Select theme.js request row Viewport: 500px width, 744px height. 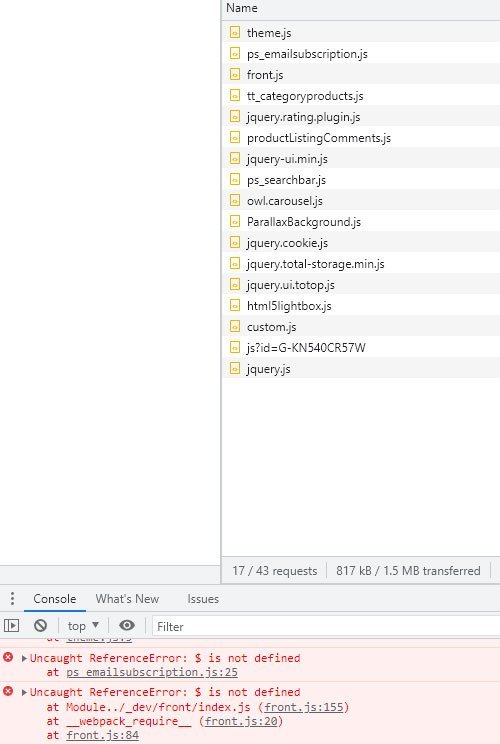[x=361, y=32]
